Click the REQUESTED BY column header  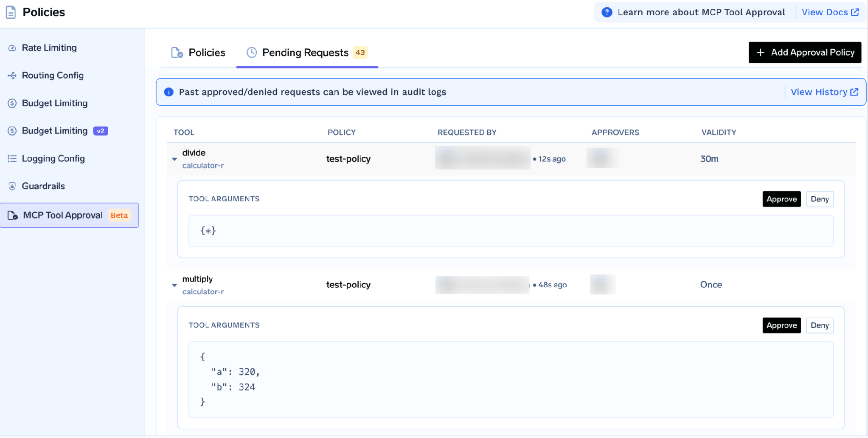pyautogui.click(x=467, y=133)
